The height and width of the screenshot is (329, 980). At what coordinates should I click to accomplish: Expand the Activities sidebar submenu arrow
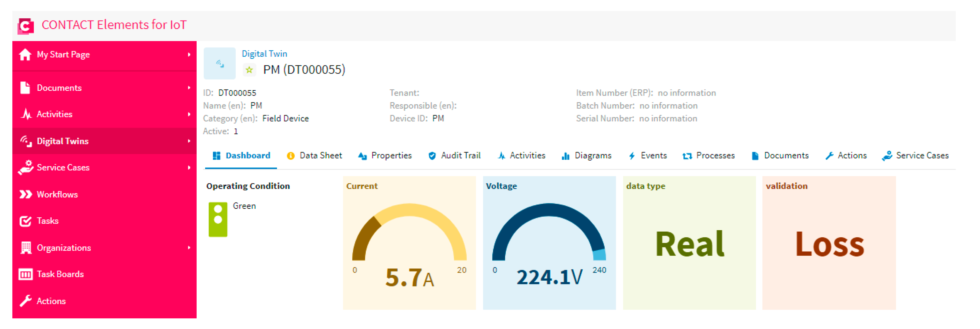(x=189, y=114)
